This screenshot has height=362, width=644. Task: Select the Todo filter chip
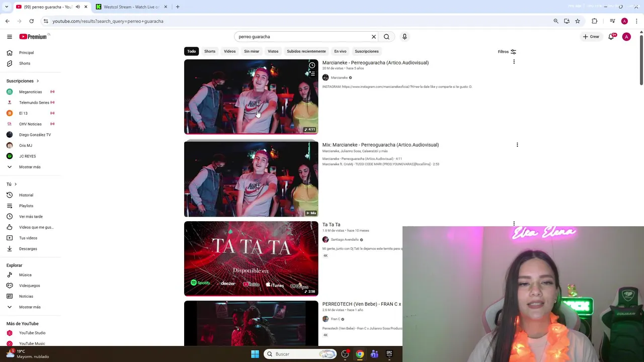tap(192, 51)
